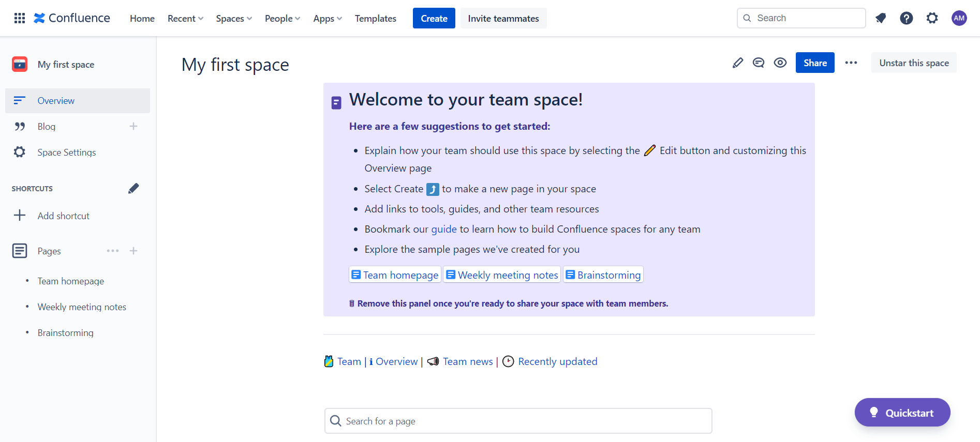The height and width of the screenshot is (442, 980).
Task: Click the SHORTCUTS heading label
Action: pyautogui.click(x=32, y=189)
